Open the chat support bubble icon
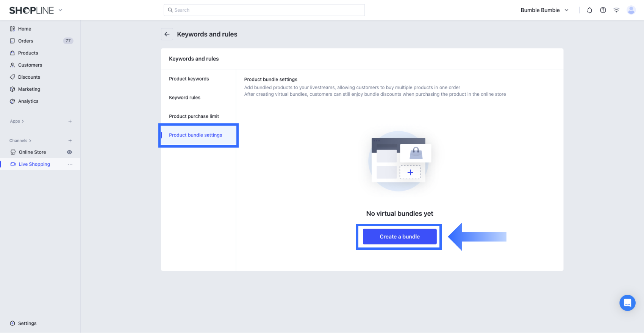 click(x=627, y=303)
